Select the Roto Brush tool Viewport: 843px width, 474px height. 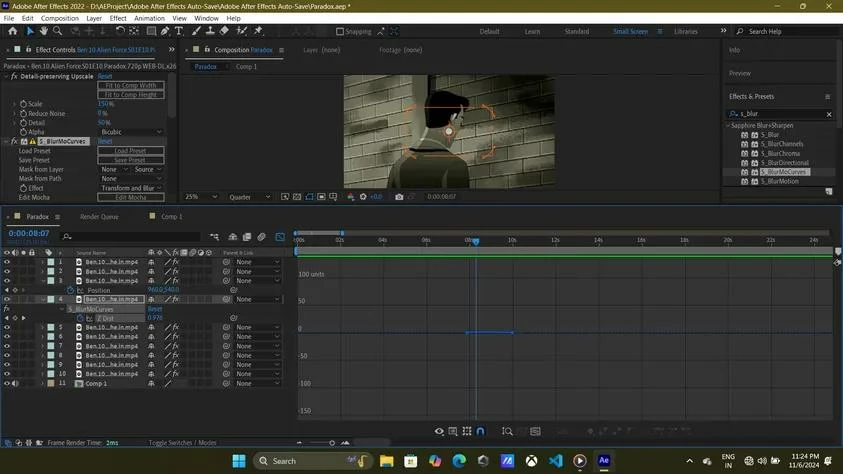click(x=242, y=31)
